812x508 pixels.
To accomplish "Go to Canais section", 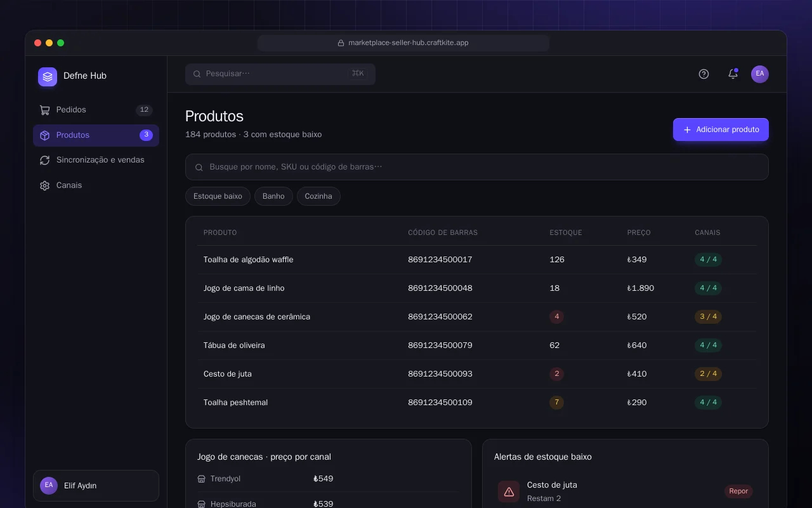I will [96, 185].
